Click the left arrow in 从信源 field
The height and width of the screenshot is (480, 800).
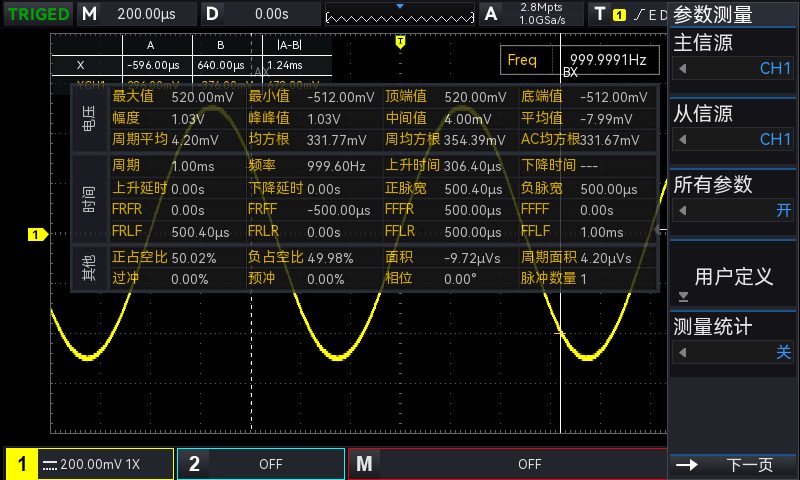(x=683, y=139)
